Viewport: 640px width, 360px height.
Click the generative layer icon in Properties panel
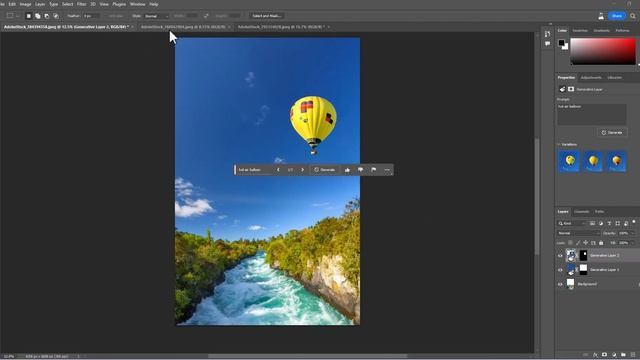coord(562,89)
